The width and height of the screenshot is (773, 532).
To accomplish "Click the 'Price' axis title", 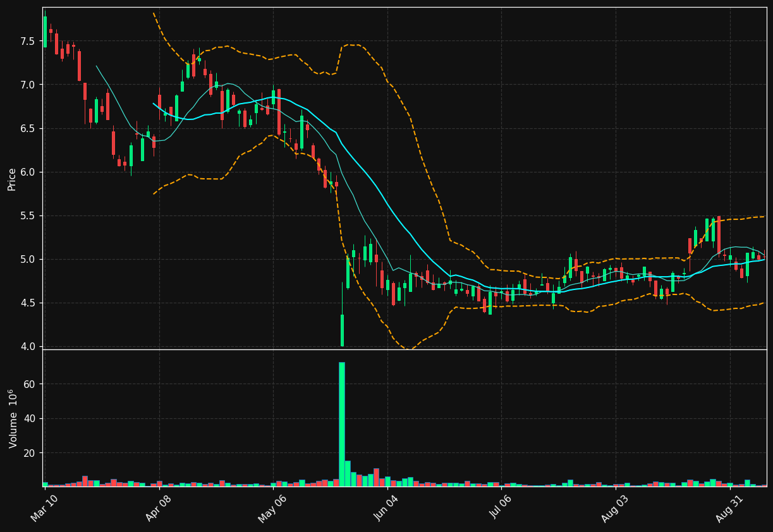I will coord(12,179).
